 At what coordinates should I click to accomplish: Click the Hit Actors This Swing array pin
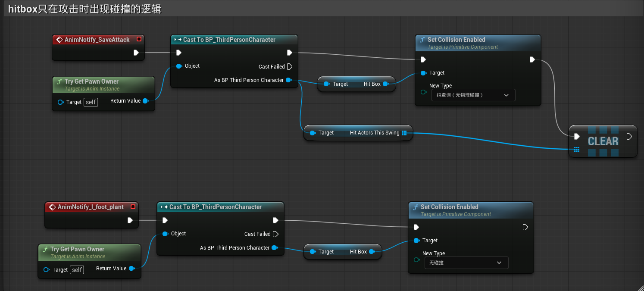(x=404, y=133)
